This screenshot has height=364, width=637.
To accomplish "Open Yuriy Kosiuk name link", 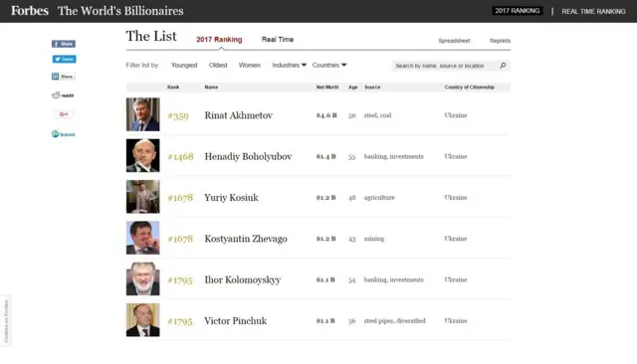I will click(231, 198).
